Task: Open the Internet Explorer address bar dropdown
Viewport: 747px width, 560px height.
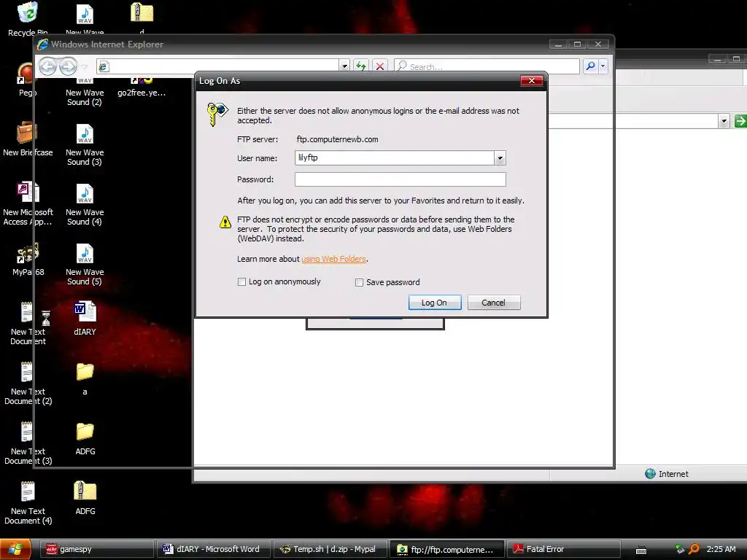Action: coord(344,66)
